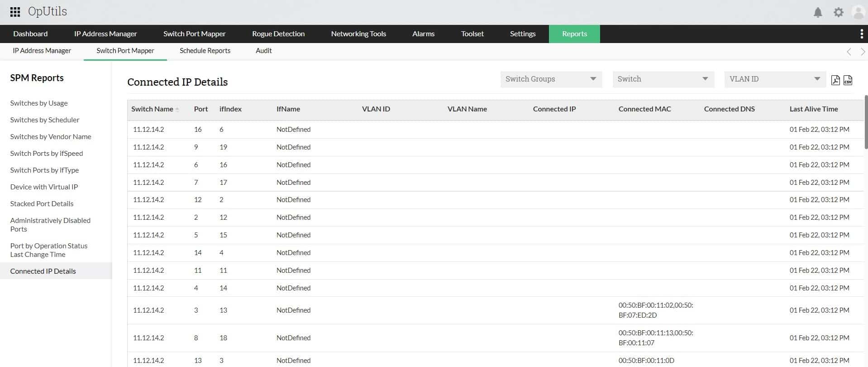Viewport: 868px width, 367px height.
Task: Open the vertical three-dot more menu
Action: pyautogui.click(x=861, y=34)
